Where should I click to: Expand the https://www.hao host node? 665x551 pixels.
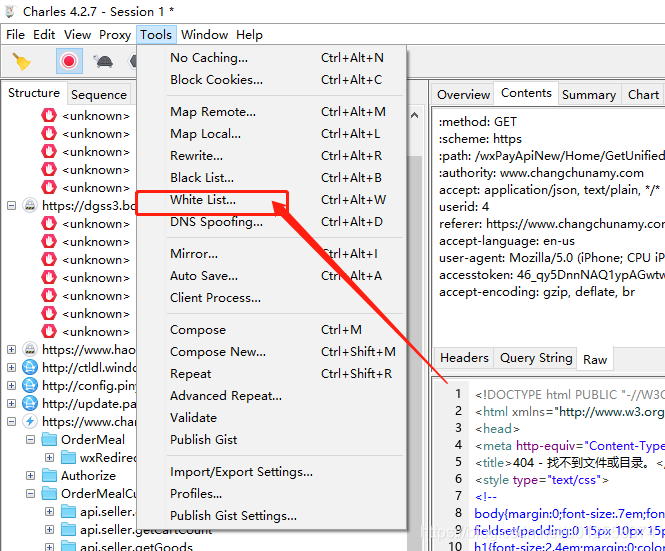click(11, 350)
